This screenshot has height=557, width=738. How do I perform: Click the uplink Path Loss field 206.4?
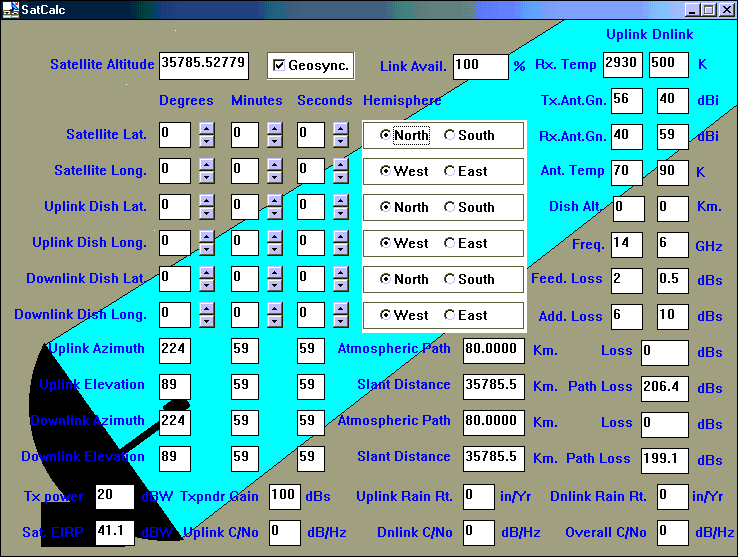pyautogui.click(x=665, y=388)
